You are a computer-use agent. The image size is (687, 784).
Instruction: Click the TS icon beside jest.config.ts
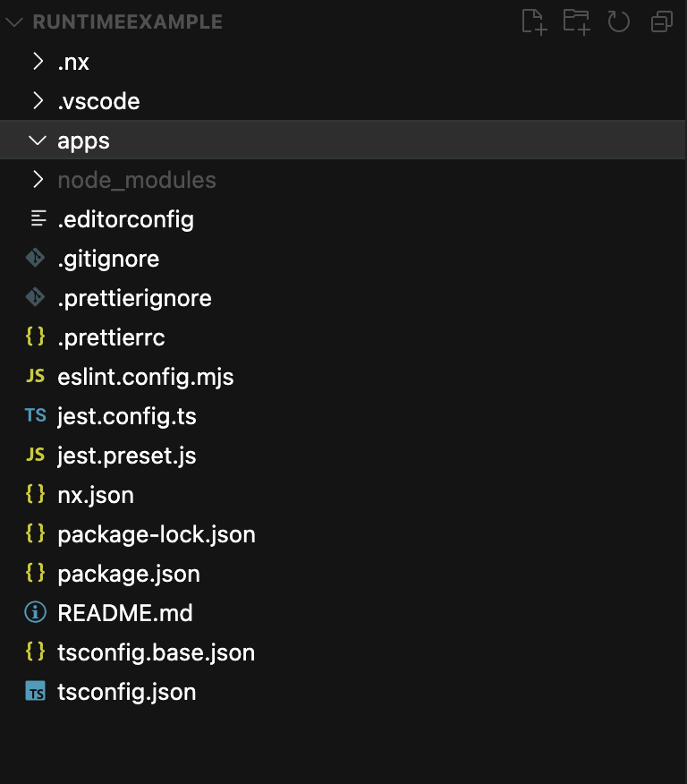(x=36, y=416)
